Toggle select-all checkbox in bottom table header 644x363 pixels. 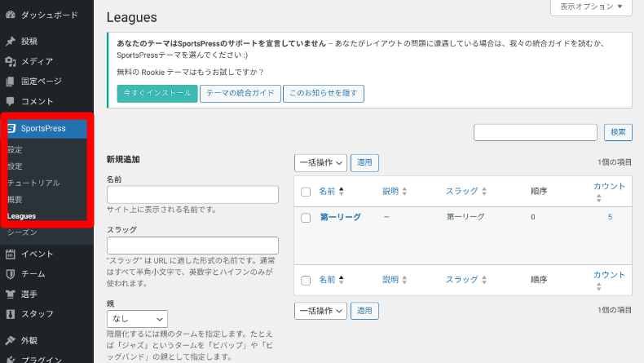(306, 281)
